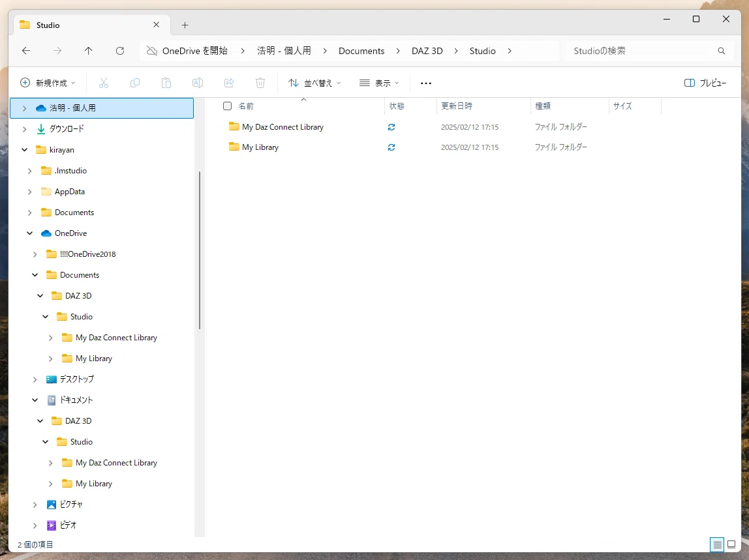The height and width of the screenshot is (560, 749).
Task: Click the Paste clipboard icon
Action: coord(166,83)
